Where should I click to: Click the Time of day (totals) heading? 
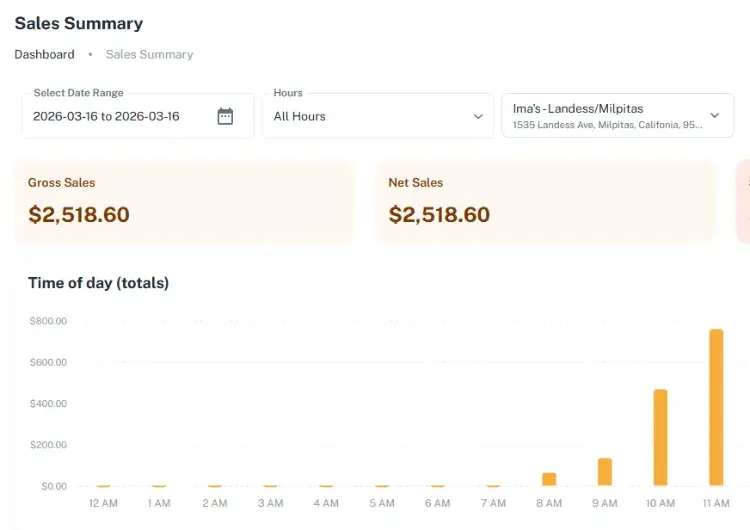pos(99,283)
